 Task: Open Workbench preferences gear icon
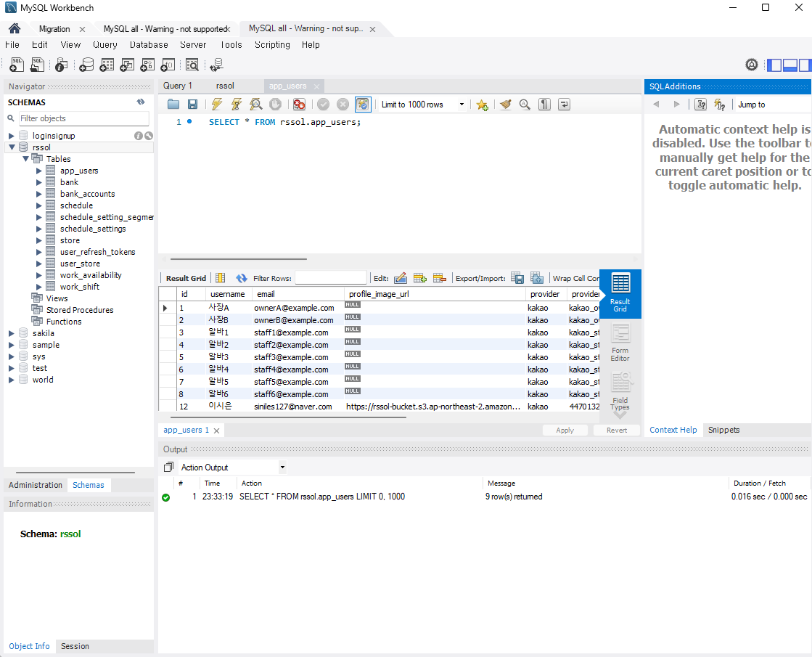click(752, 65)
